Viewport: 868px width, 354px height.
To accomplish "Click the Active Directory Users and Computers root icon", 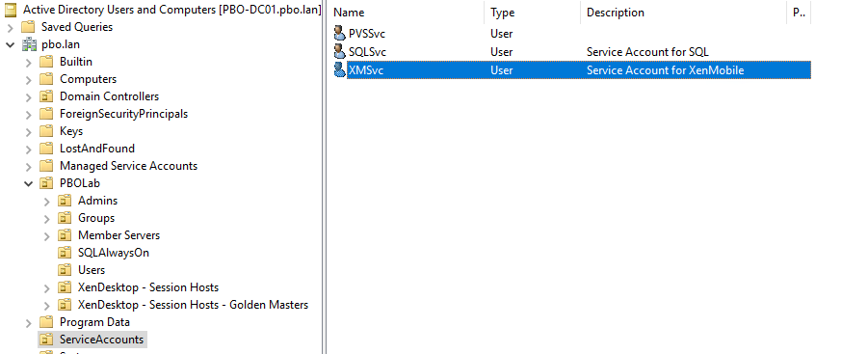I will tap(10, 10).
